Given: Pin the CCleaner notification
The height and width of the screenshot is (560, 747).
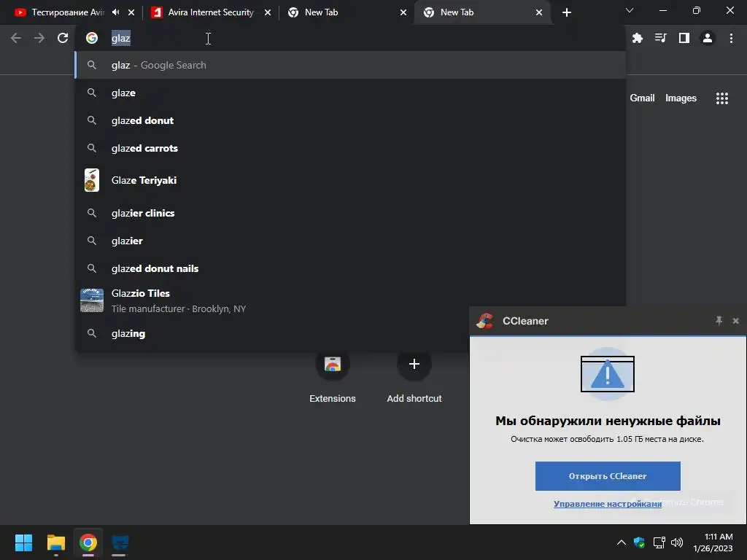Looking at the screenshot, I should (719, 321).
